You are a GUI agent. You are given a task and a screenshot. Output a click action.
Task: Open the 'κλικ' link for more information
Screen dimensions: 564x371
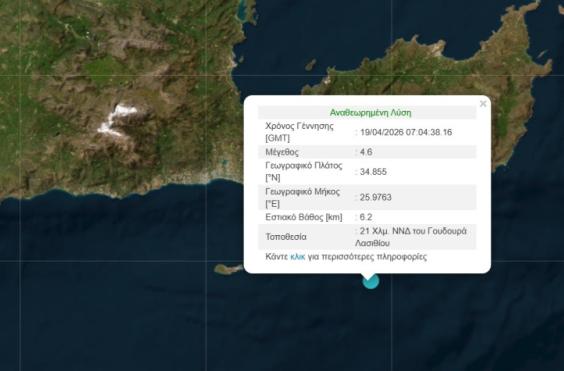[297, 257]
